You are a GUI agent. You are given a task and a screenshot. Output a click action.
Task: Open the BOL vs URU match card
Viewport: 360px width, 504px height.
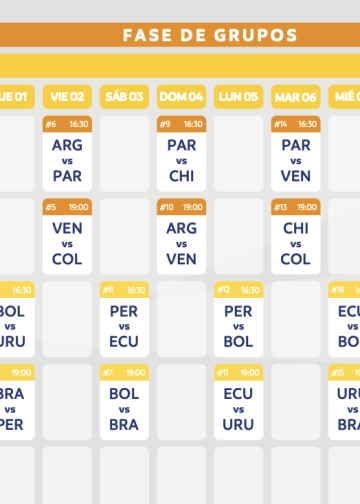coord(17,319)
